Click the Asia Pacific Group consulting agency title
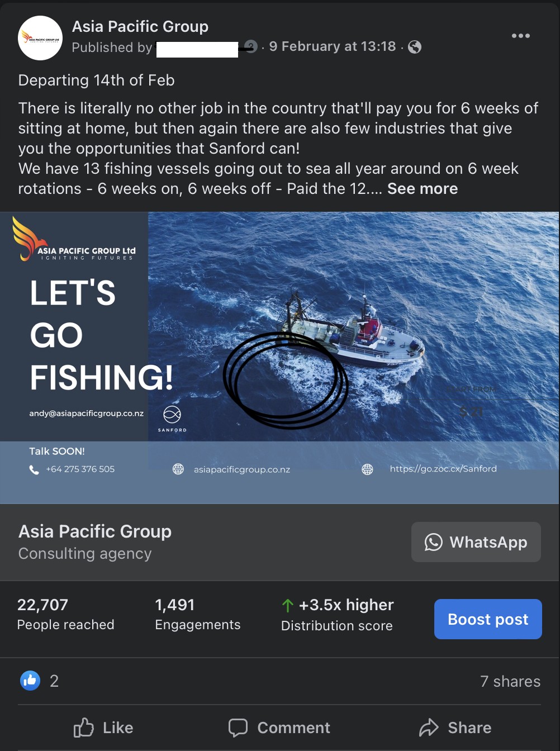 95,531
